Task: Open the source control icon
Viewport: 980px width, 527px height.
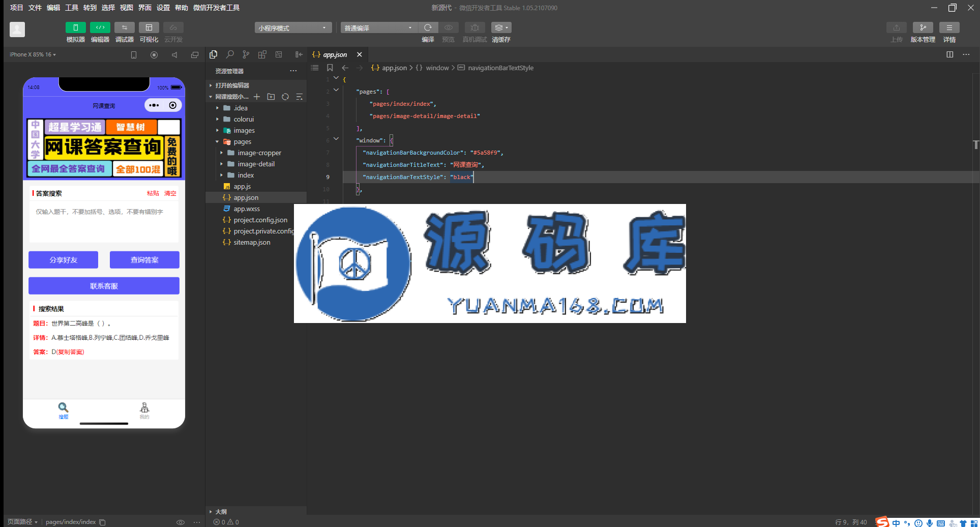Action: click(x=246, y=54)
